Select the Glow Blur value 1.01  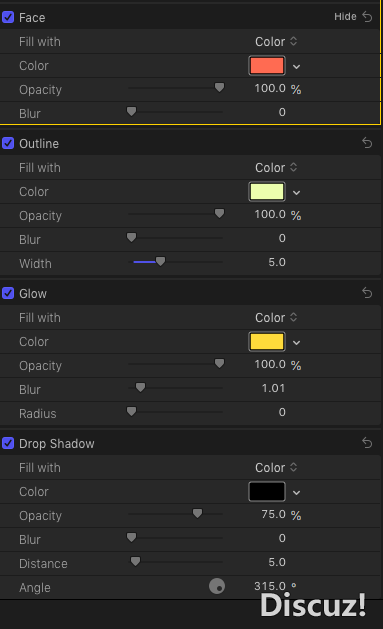[x=274, y=388]
